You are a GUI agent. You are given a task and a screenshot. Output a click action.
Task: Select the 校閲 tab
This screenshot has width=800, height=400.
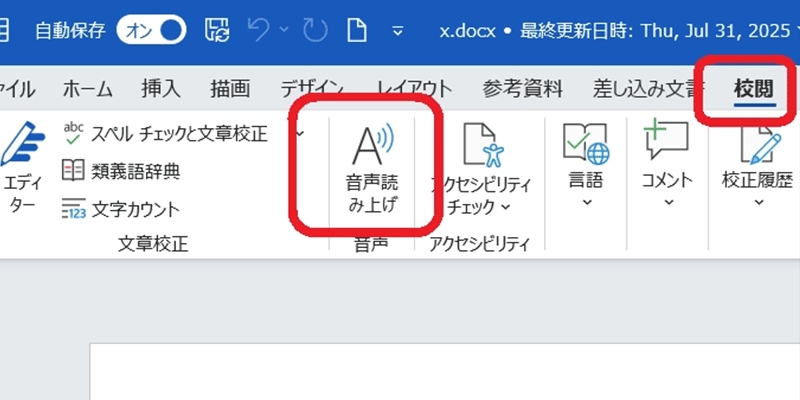pyautogui.click(x=755, y=89)
